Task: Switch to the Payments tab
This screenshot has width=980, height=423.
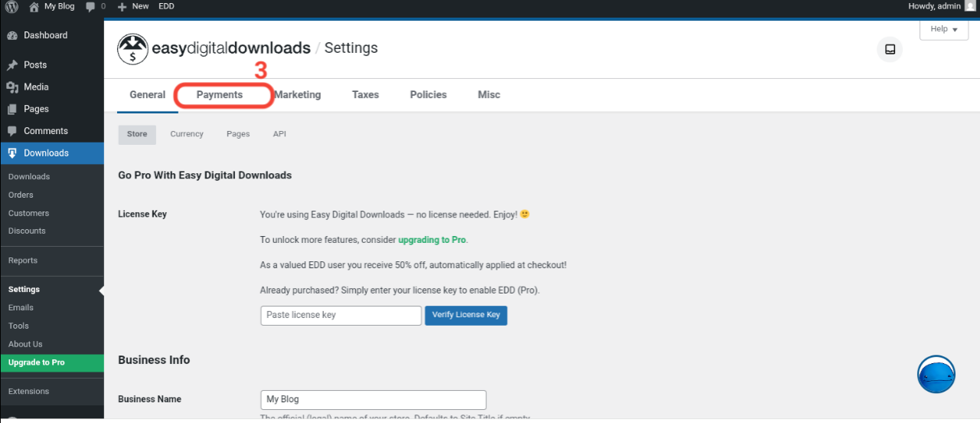Action: (x=220, y=95)
